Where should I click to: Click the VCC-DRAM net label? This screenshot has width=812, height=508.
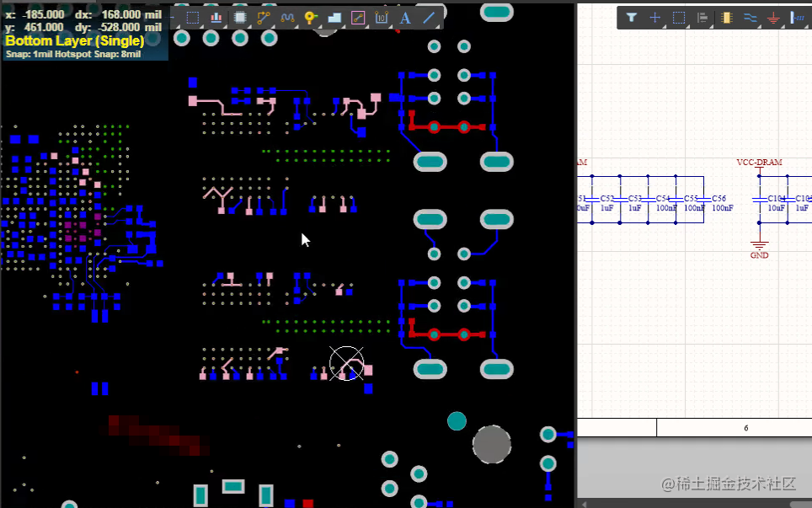759,162
